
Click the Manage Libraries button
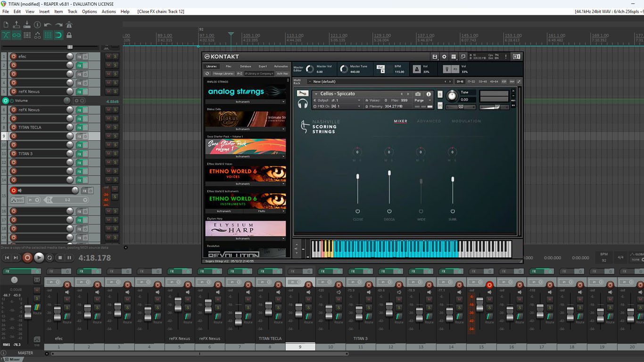223,74
